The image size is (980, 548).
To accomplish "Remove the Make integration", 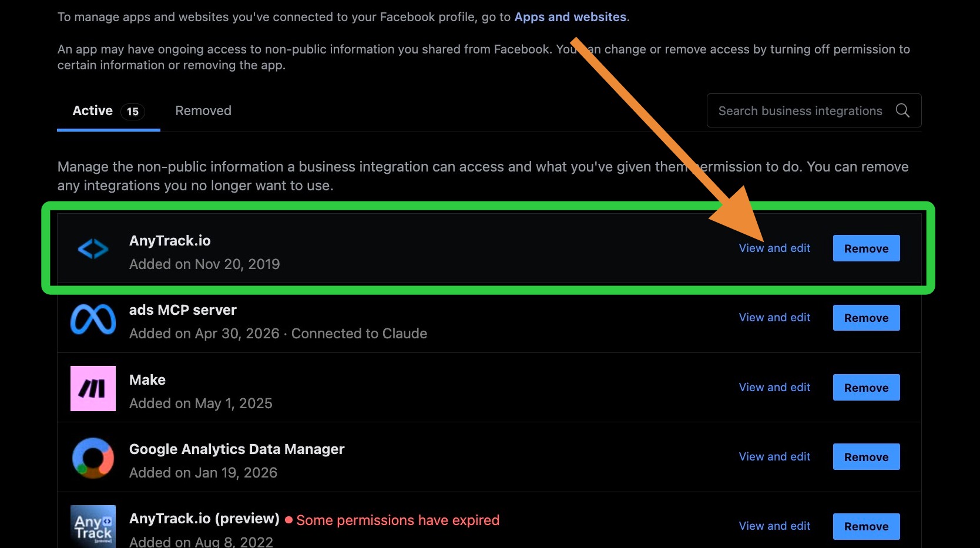I will (x=866, y=388).
